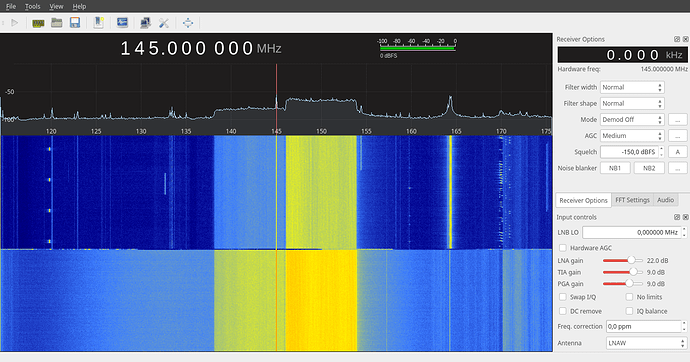Toggle full screen arrows icon
The image size is (690, 362).
click(188, 23)
